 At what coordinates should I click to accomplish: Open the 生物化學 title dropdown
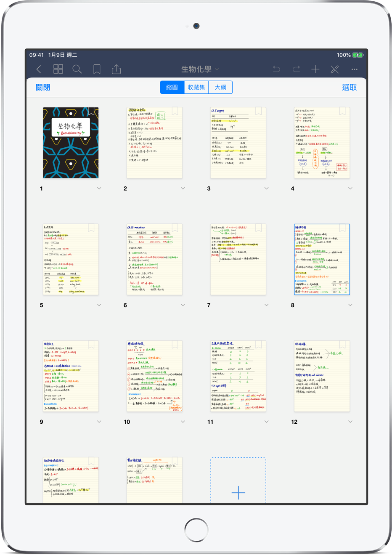tap(200, 69)
